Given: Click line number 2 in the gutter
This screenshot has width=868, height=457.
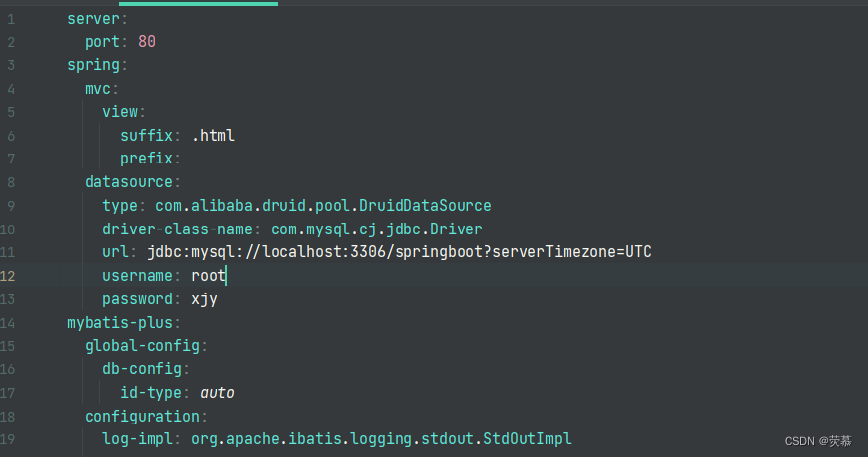Looking at the screenshot, I should click(x=11, y=42).
